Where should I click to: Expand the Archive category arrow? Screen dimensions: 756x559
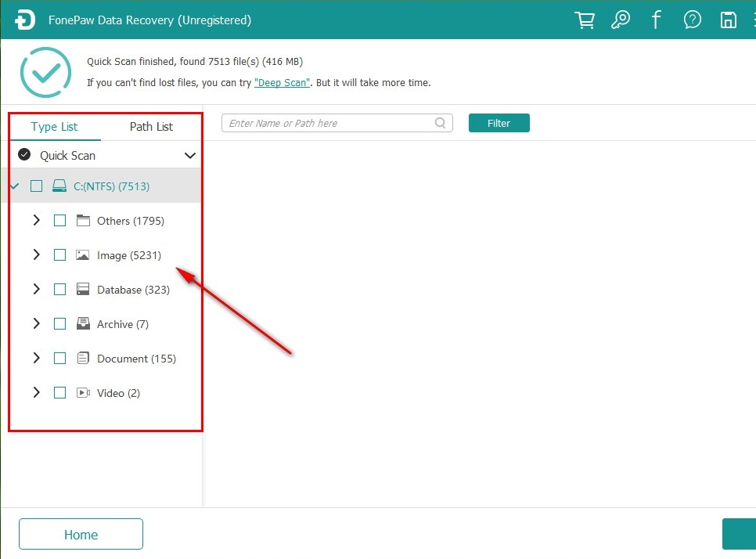pos(36,323)
